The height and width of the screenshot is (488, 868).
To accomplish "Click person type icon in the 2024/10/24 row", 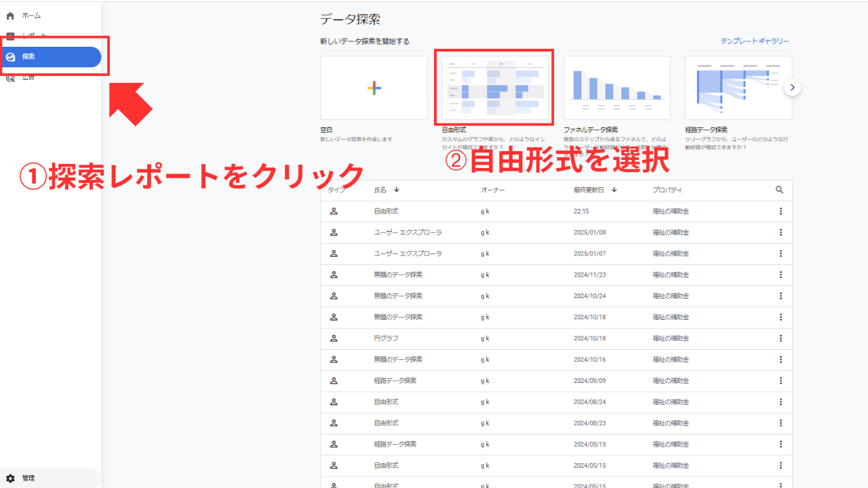I will click(x=334, y=296).
